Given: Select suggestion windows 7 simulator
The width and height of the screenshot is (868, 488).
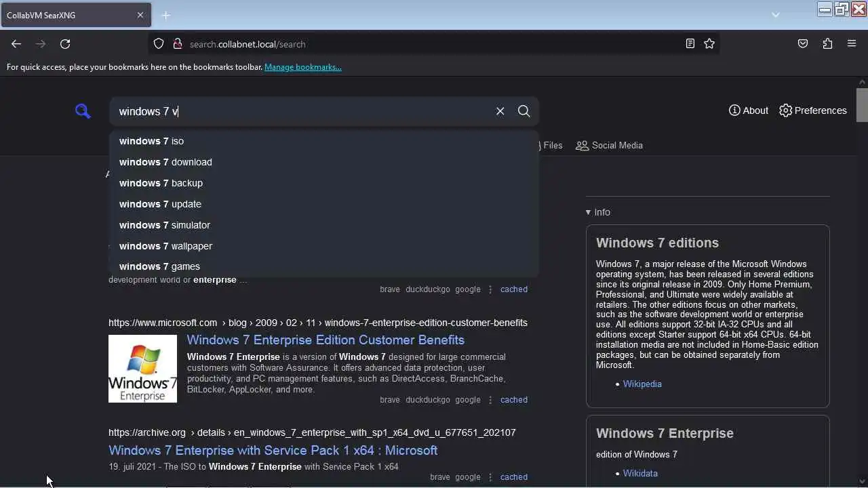Looking at the screenshot, I should 324,225.
